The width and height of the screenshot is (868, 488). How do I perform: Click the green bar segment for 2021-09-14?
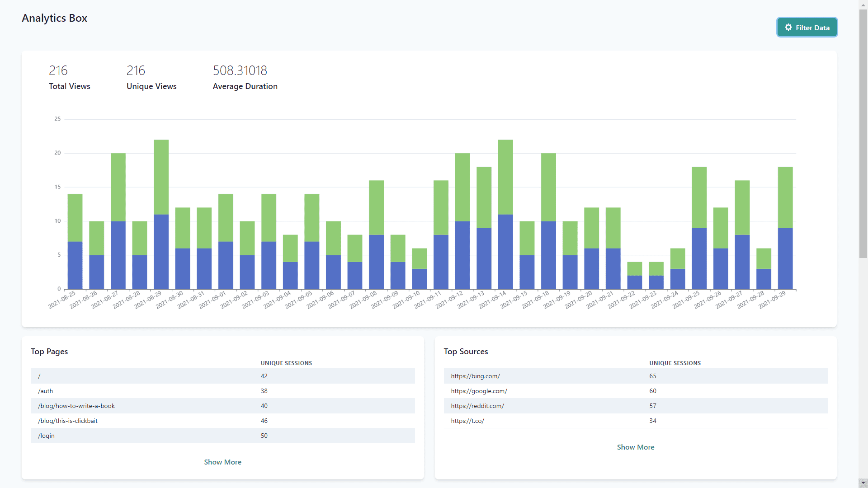505,177
